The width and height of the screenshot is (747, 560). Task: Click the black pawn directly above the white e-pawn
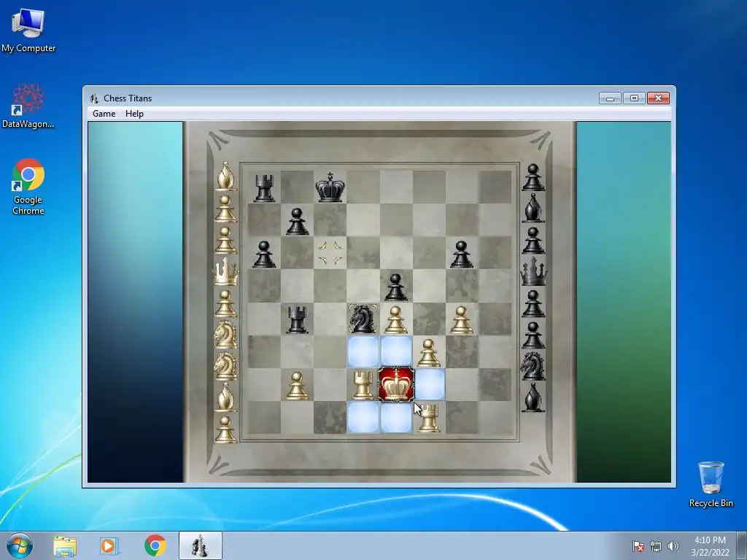point(395,287)
